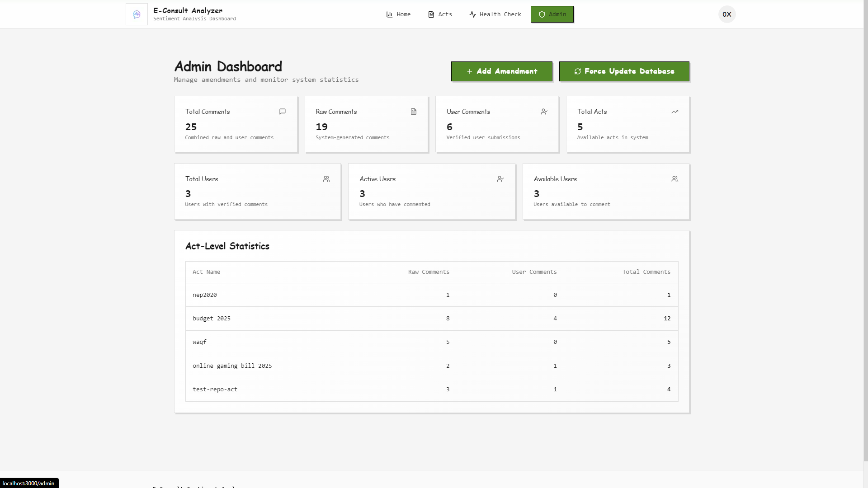Click the users icon on Total Users card
This screenshot has height=488, width=868.
click(326, 179)
